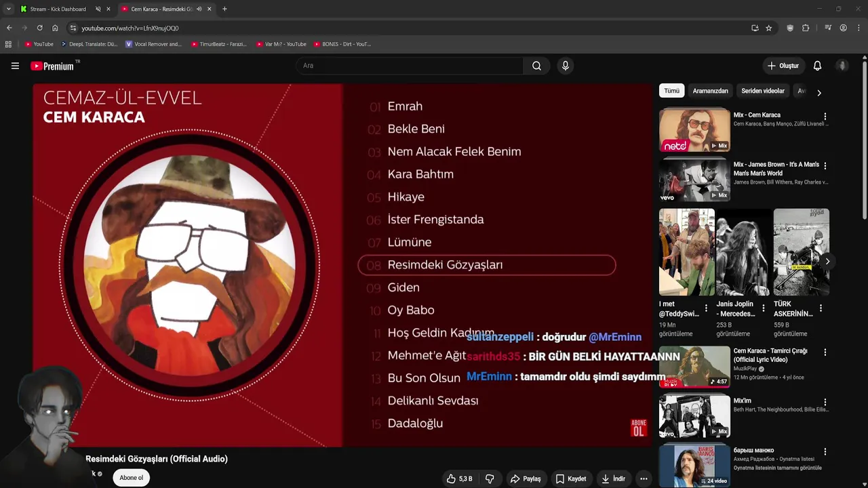Image resolution: width=868 pixels, height=488 pixels.
Task: Mute the Cem Karaca tab audio icon
Action: (199, 9)
